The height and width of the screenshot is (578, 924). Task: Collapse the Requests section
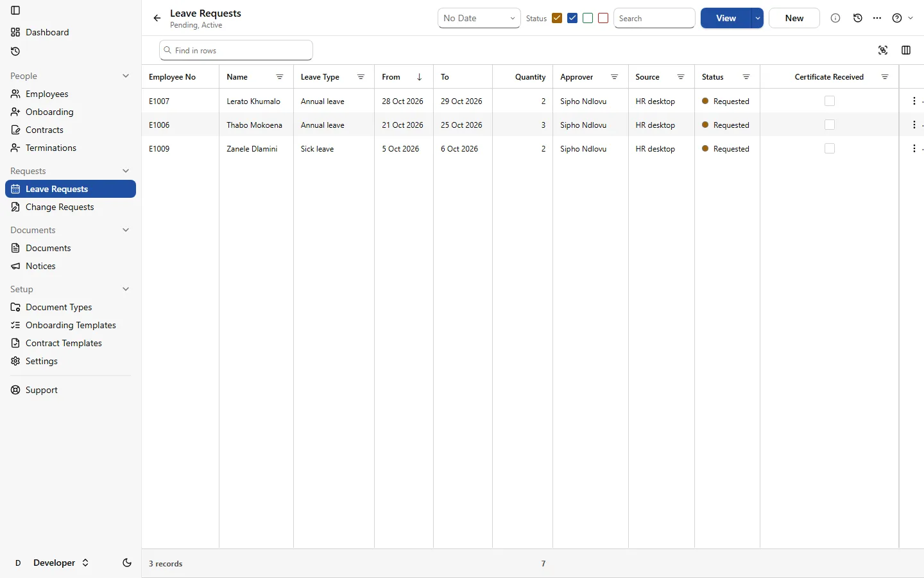126,171
